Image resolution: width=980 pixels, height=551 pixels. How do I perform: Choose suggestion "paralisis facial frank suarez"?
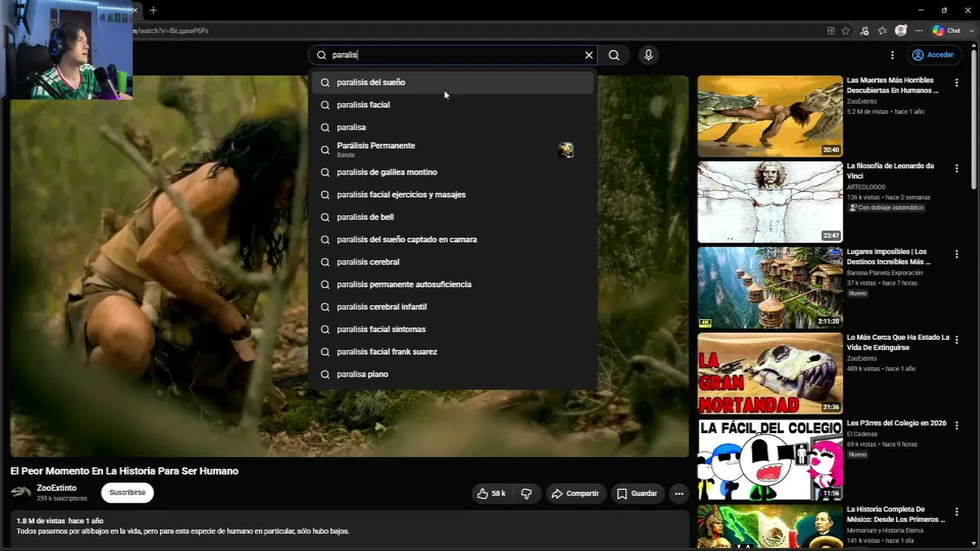point(452,352)
